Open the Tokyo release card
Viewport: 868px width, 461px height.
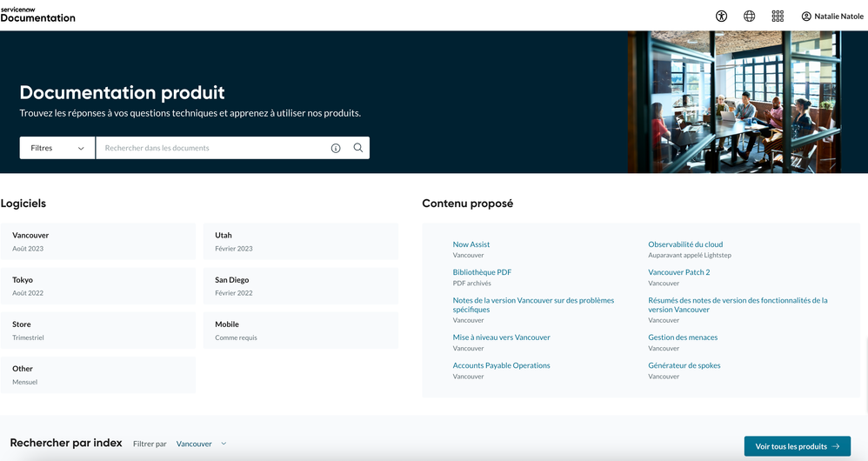click(x=98, y=285)
